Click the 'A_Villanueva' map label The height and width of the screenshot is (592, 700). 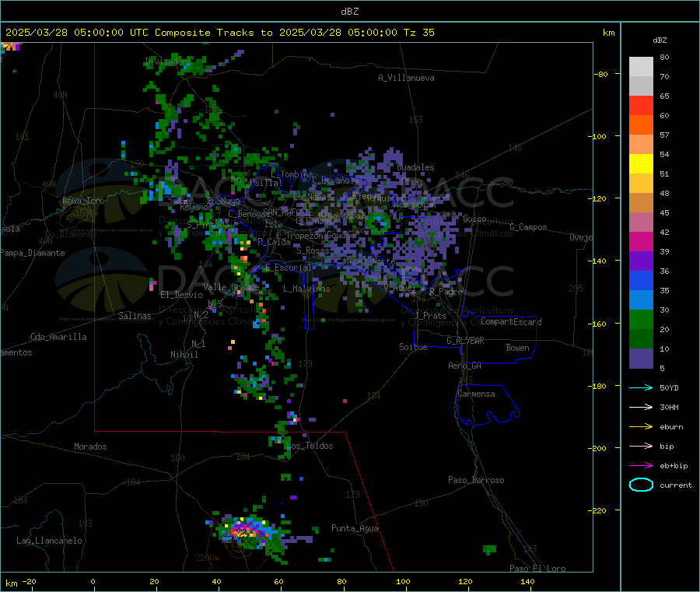(406, 78)
